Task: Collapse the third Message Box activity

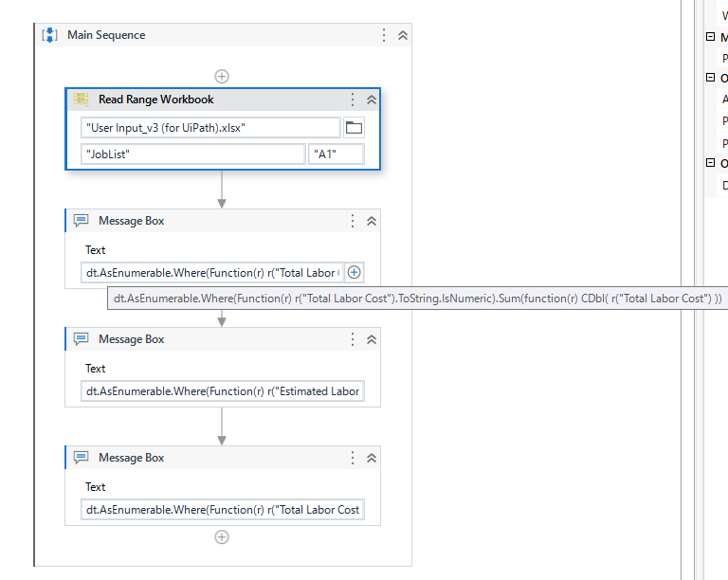Action: click(x=372, y=458)
